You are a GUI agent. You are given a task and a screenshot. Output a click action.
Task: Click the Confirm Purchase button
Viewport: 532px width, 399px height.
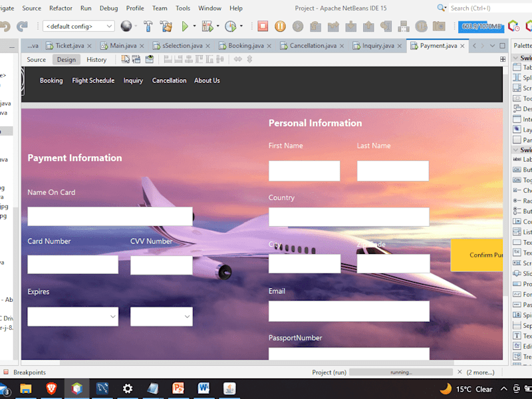[477, 255]
